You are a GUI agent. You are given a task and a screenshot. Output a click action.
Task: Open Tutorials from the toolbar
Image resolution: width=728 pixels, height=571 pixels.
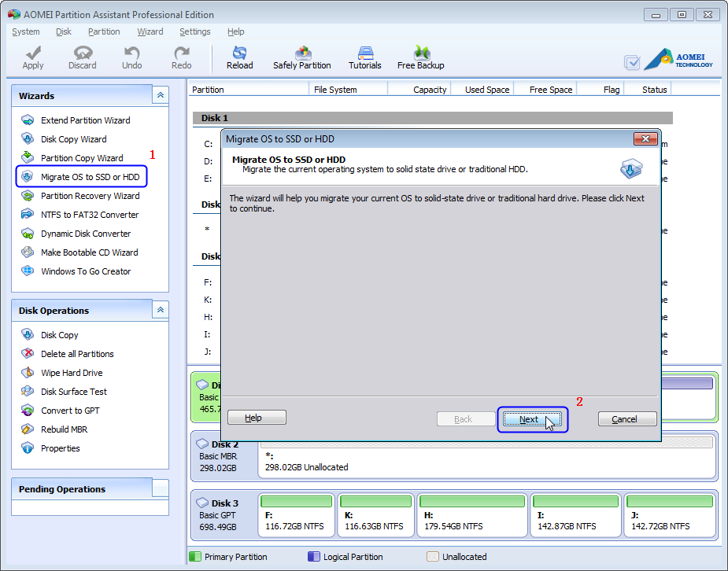(365, 57)
